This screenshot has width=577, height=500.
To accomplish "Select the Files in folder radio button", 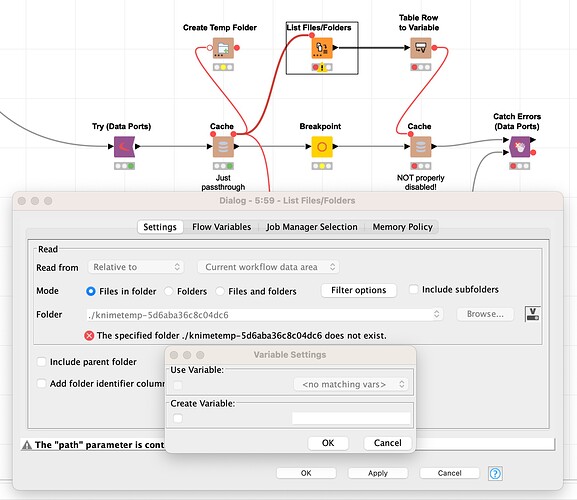I will [x=91, y=291].
